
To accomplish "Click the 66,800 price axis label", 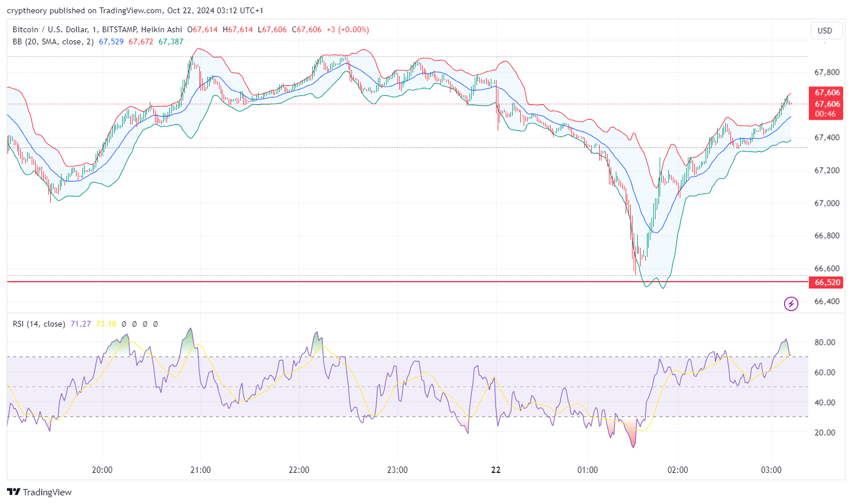I will coord(827,236).
